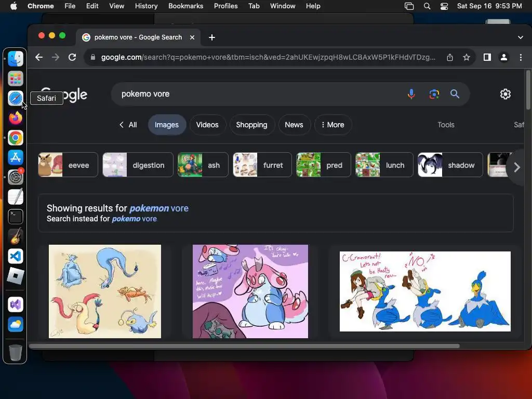The height and width of the screenshot is (399, 532).
Task: Expand the More search filters
Action: (333, 125)
